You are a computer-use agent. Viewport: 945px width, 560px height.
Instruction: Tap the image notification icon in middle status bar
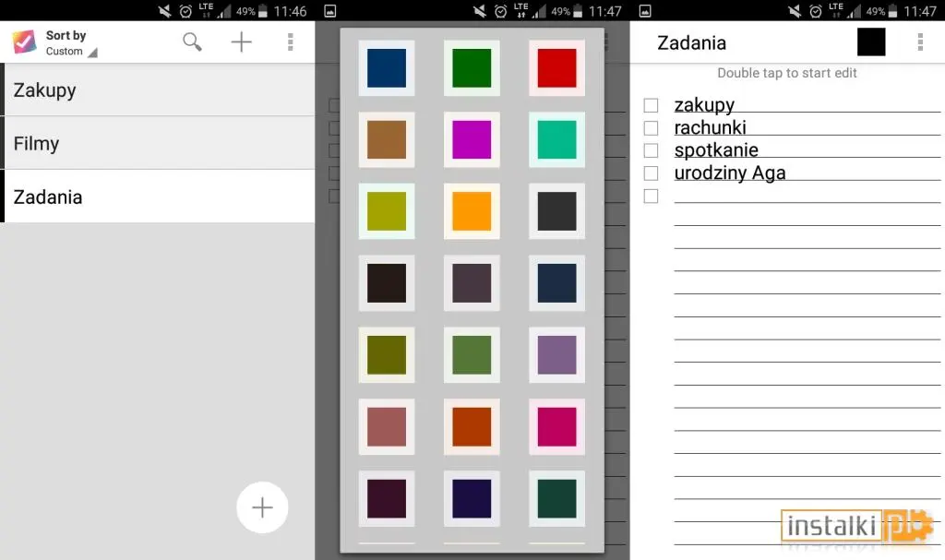point(330,11)
